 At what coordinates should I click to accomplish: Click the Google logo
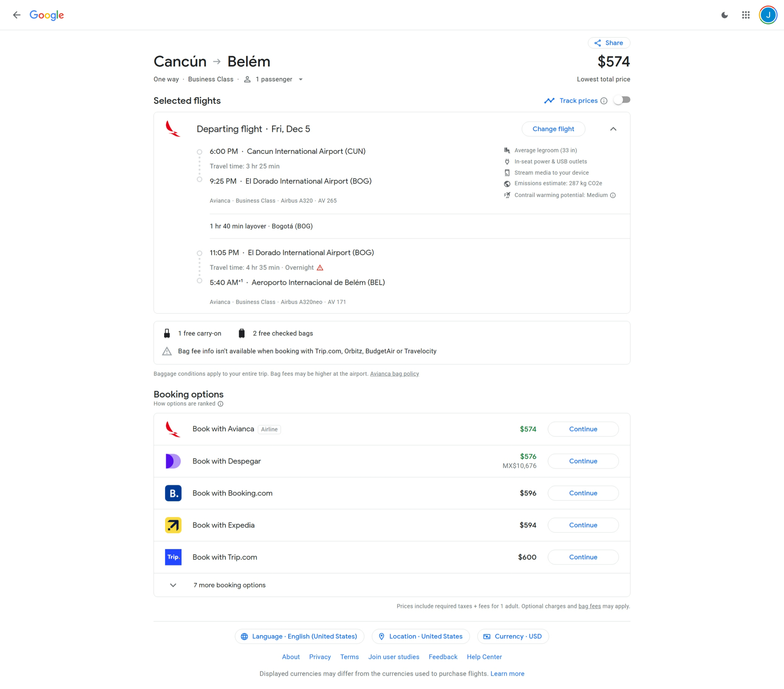47,15
